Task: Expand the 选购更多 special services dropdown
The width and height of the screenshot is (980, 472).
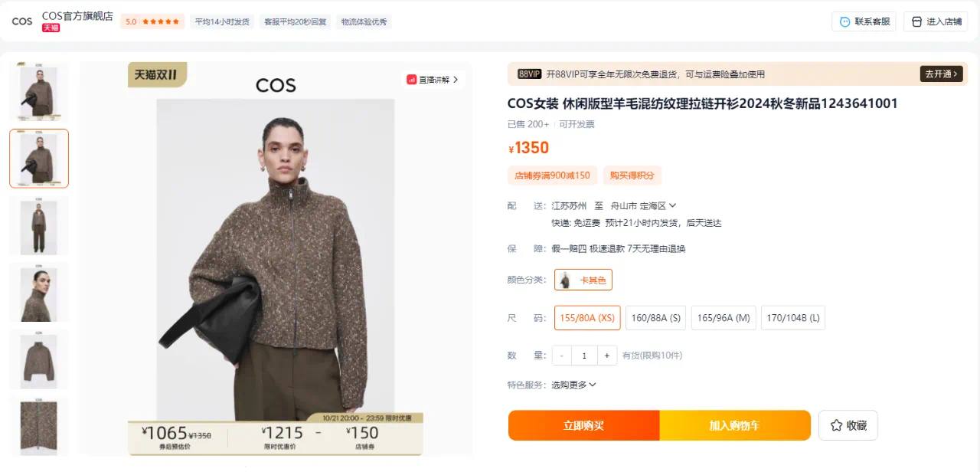Action: point(573,385)
